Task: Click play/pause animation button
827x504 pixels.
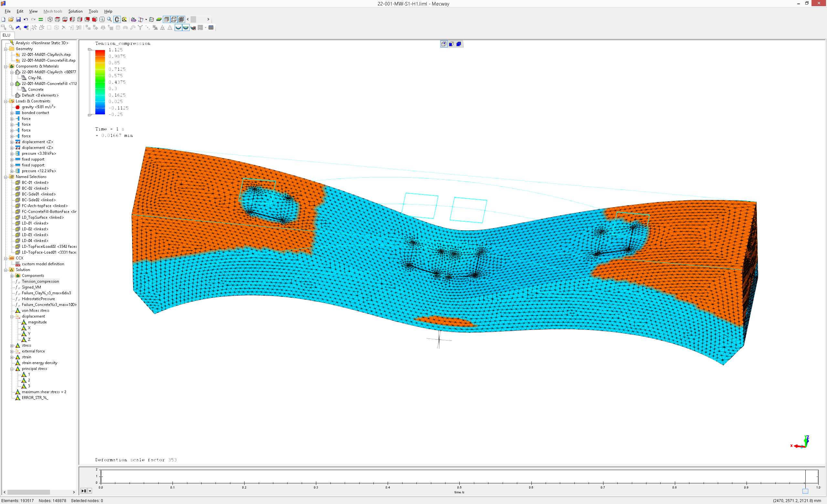Action: click(x=84, y=491)
